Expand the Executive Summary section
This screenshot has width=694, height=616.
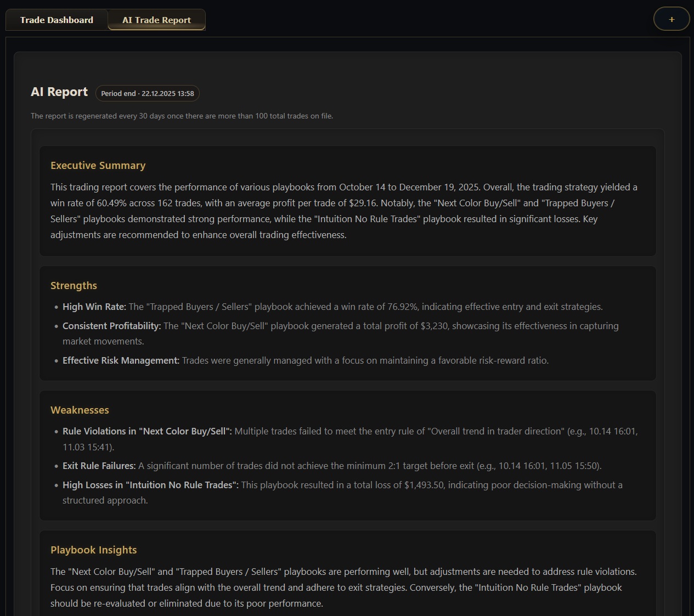pos(98,165)
